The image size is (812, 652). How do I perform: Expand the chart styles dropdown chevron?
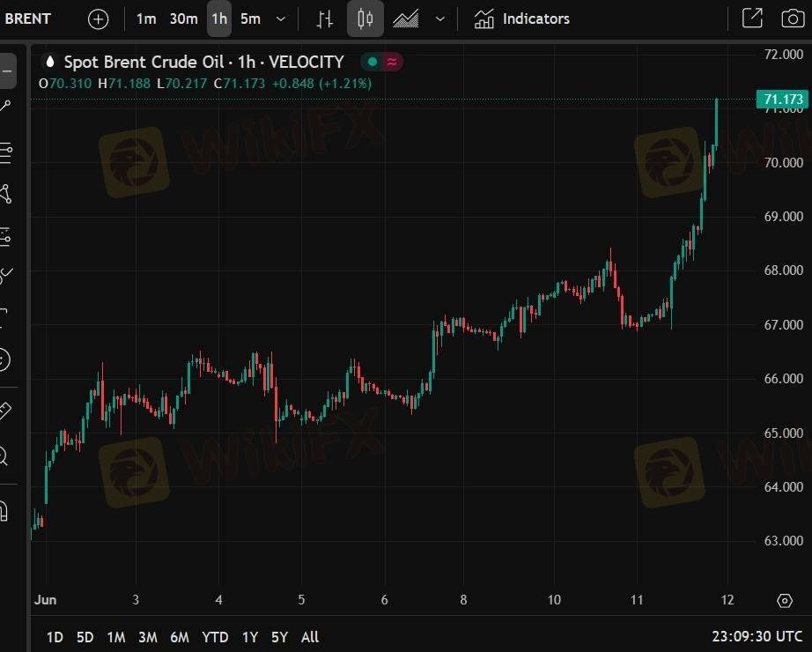point(440,19)
